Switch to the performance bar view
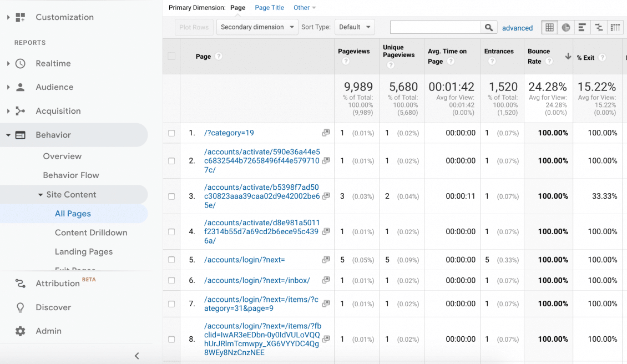Viewport: 627px width, 364px height. [582, 27]
